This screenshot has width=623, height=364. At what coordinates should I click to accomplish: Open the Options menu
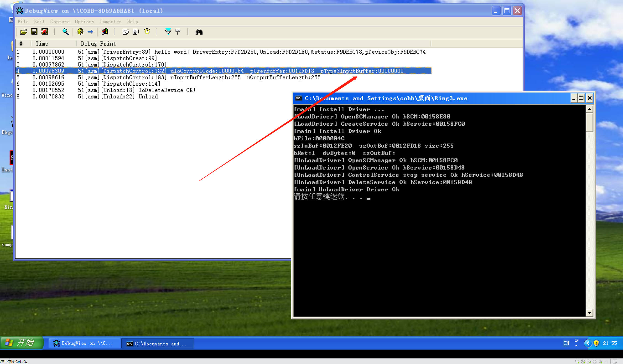point(84,22)
